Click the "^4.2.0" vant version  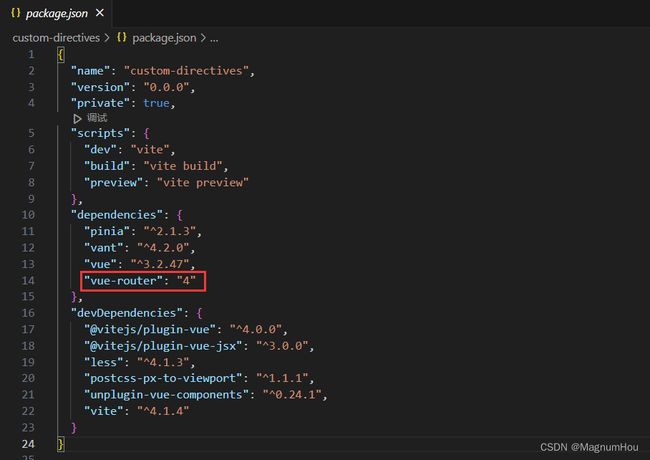pyautogui.click(x=163, y=248)
